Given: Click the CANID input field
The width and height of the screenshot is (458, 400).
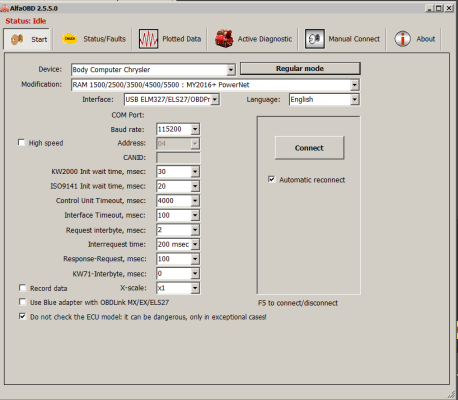Looking at the screenshot, I should point(178,157).
